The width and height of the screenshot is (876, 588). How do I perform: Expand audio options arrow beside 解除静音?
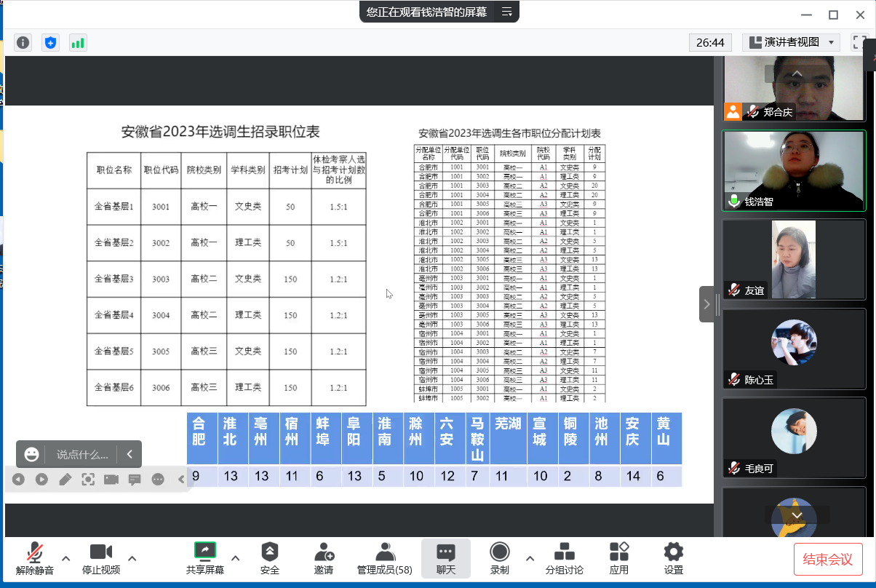click(66, 558)
